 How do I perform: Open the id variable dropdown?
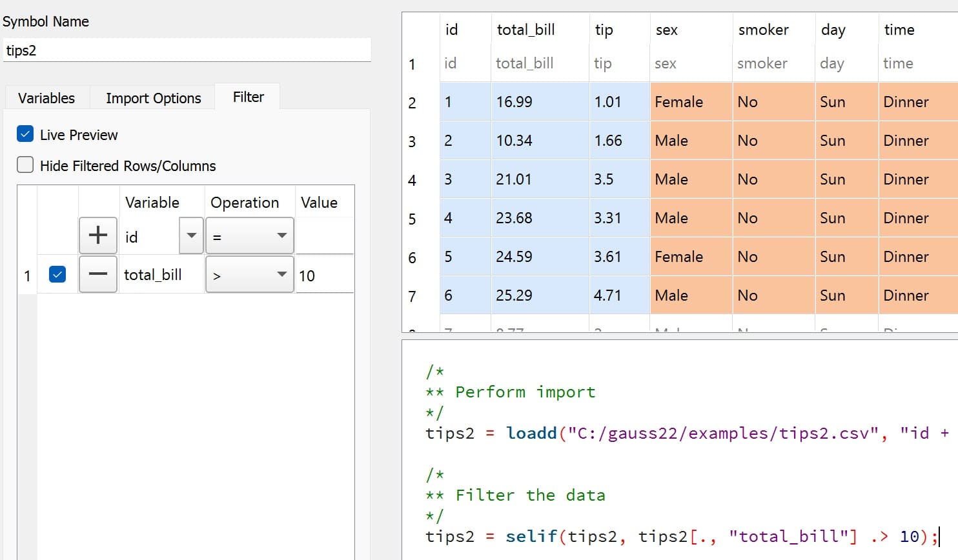(191, 235)
